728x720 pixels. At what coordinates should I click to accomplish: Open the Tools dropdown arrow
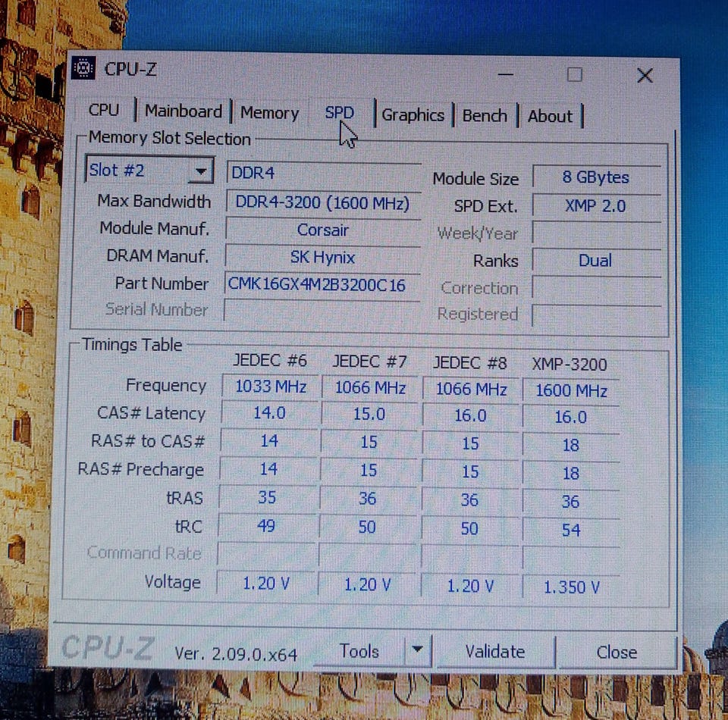click(x=417, y=650)
